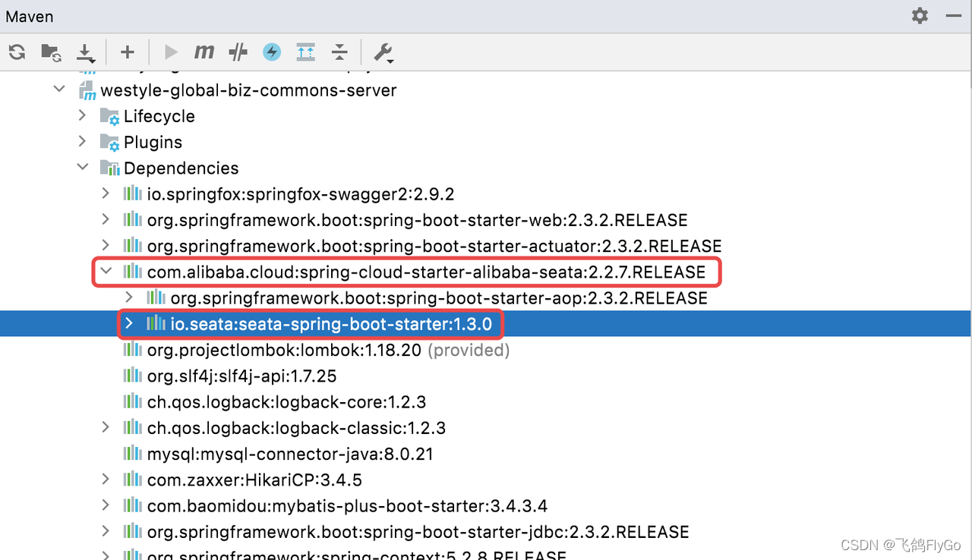Toggle Offline Mode with the lightning icon
Viewport: 972px width, 560px height.
coord(271,52)
